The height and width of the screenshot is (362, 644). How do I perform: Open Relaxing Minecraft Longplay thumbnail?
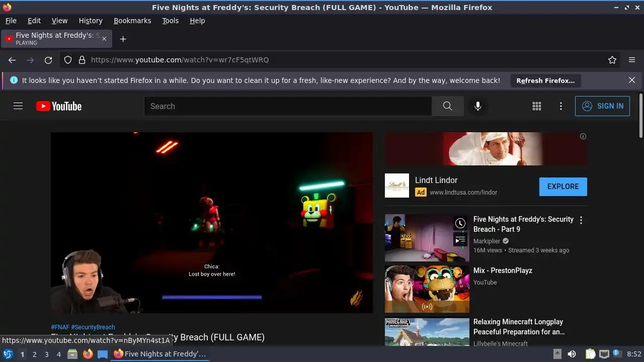(427, 332)
